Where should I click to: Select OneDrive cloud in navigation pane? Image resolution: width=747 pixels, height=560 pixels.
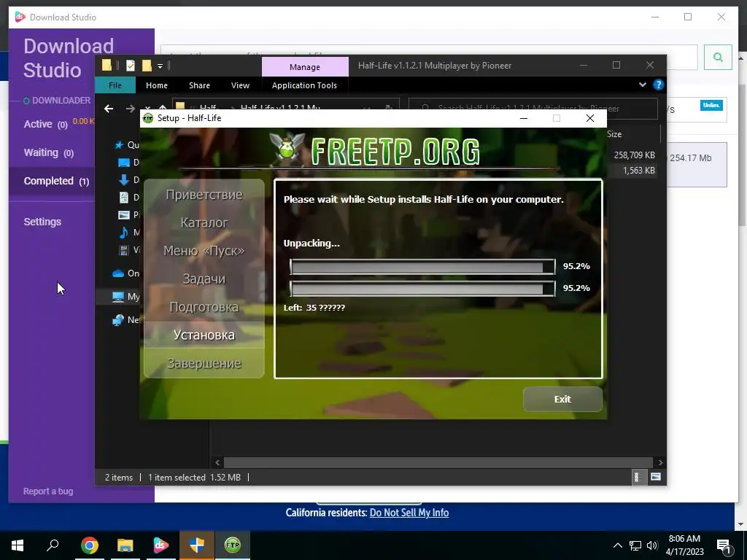[118, 273]
